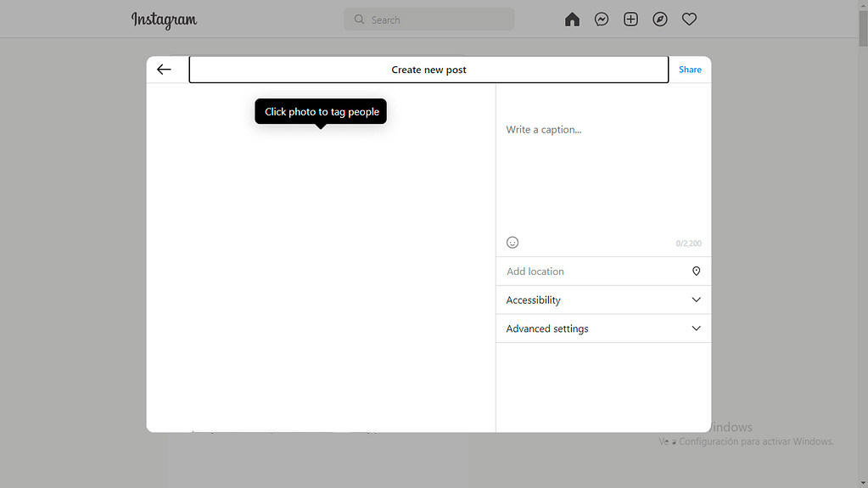868x488 pixels.
Task: Click the 0/2,200 character counter
Action: [689, 244]
